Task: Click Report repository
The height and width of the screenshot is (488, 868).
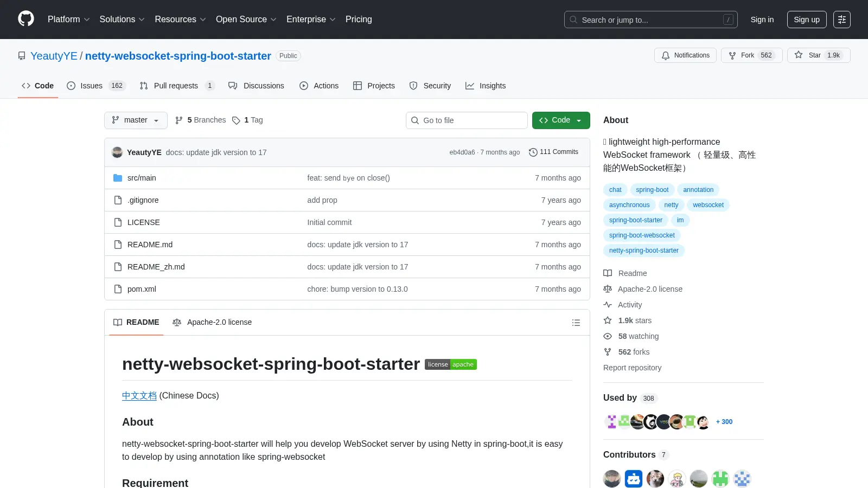Action: [x=632, y=368]
